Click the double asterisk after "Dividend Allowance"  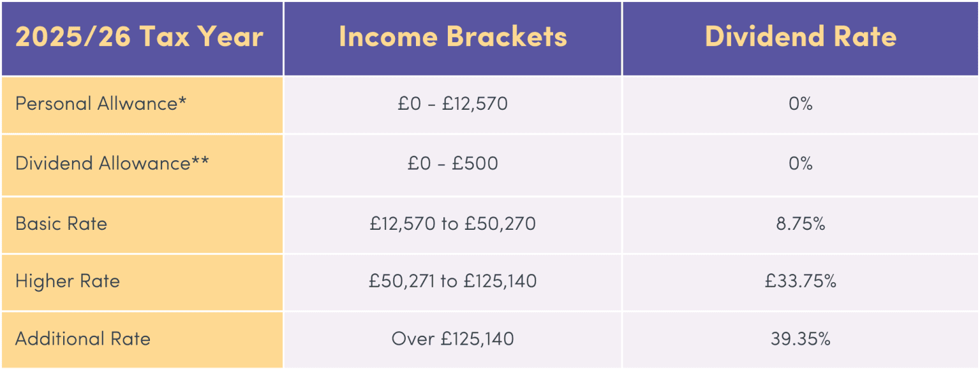pos(200,160)
